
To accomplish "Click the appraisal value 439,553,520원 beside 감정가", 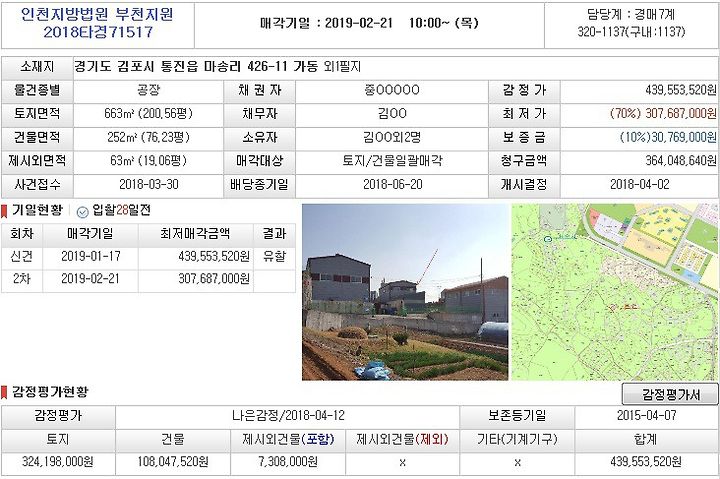I will point(681,90).
